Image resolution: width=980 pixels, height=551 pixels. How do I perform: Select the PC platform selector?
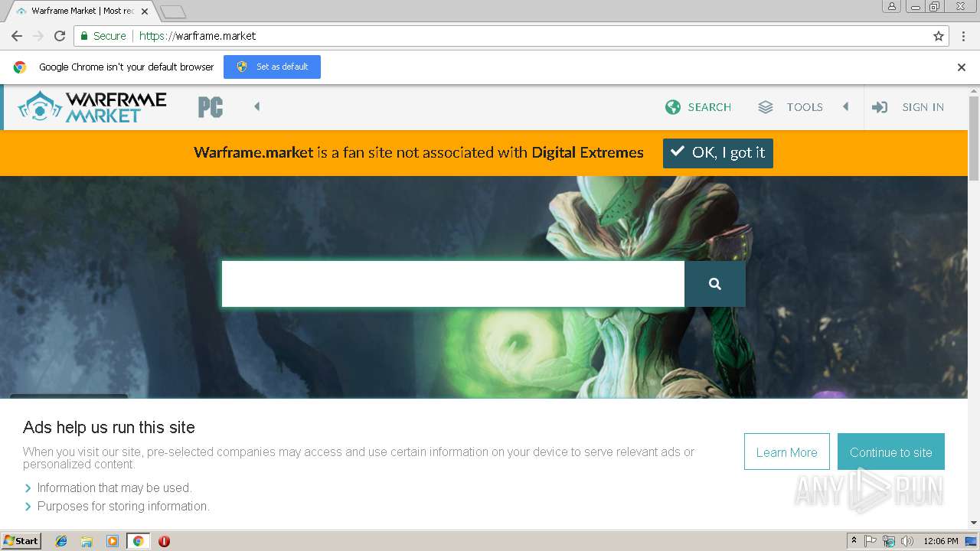click(211, 107)
